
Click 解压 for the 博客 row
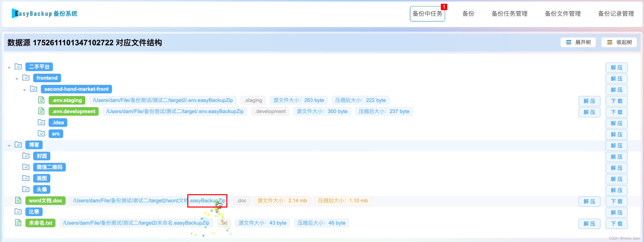617,146
